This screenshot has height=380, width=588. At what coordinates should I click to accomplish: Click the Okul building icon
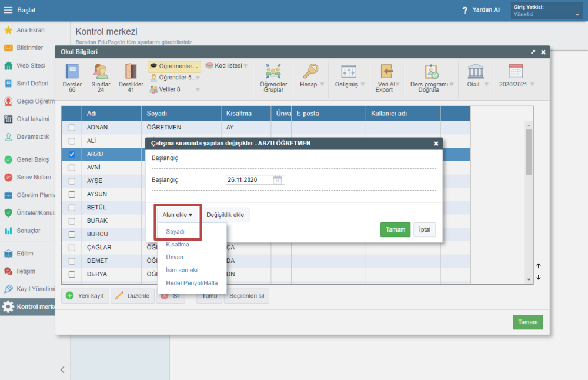476,71
